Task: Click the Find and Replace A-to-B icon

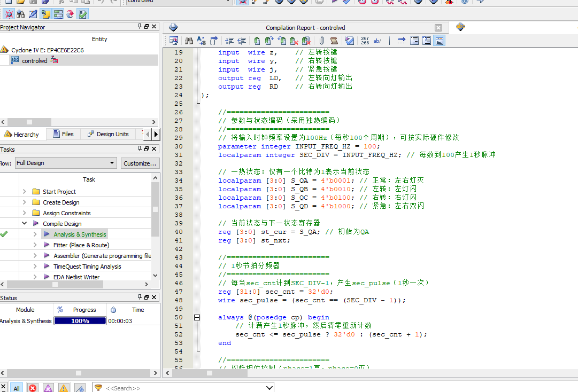Action: coord(201,41)
